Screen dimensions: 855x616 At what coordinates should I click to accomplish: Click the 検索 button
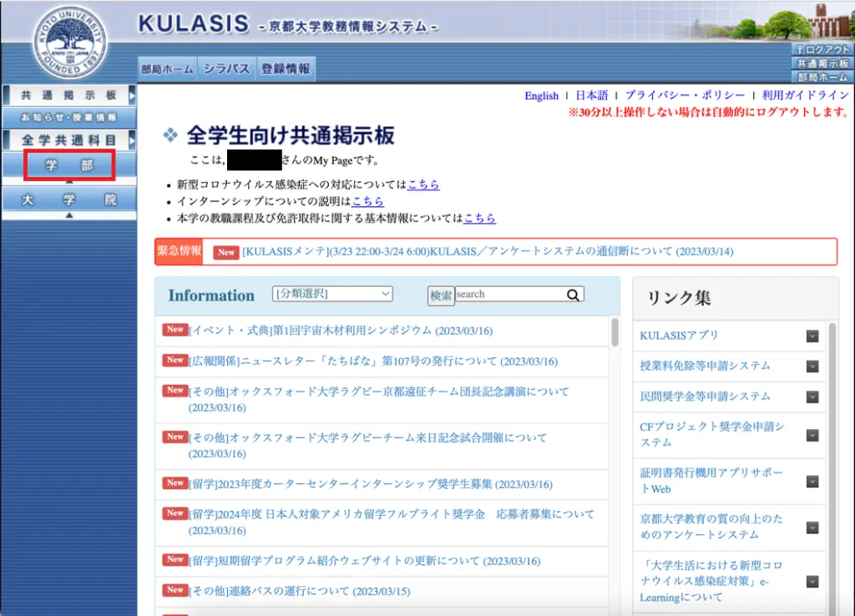[x=441, y=295]
